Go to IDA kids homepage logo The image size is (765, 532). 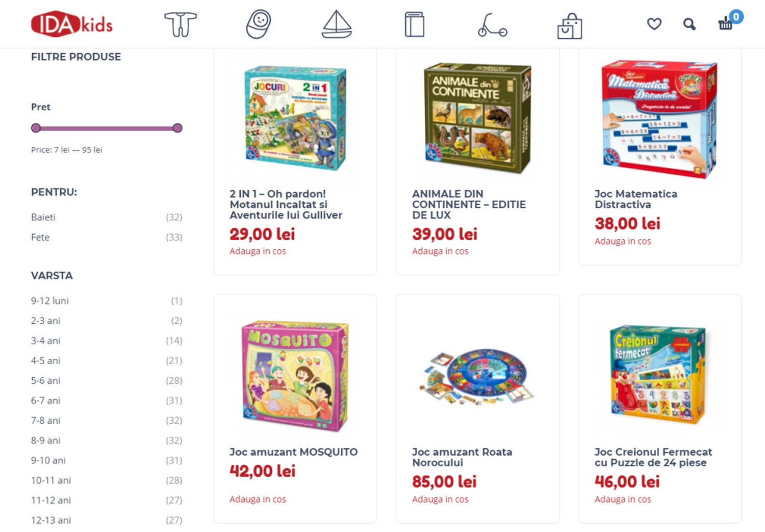tap(72, 24)
